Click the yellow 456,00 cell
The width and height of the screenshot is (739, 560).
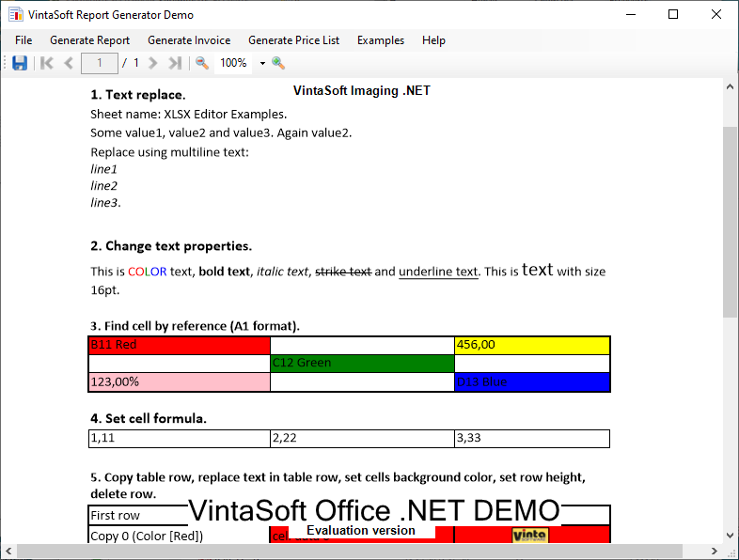pos(532,345)
